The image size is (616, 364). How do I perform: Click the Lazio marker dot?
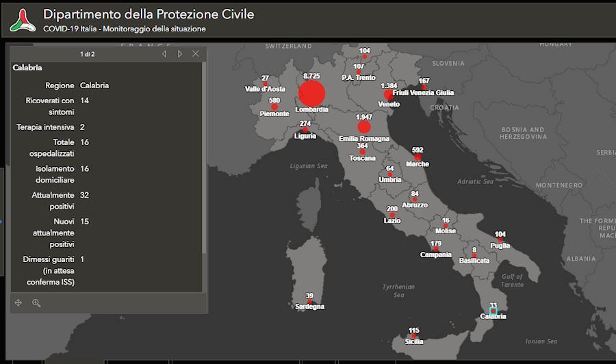click(392, 215)
